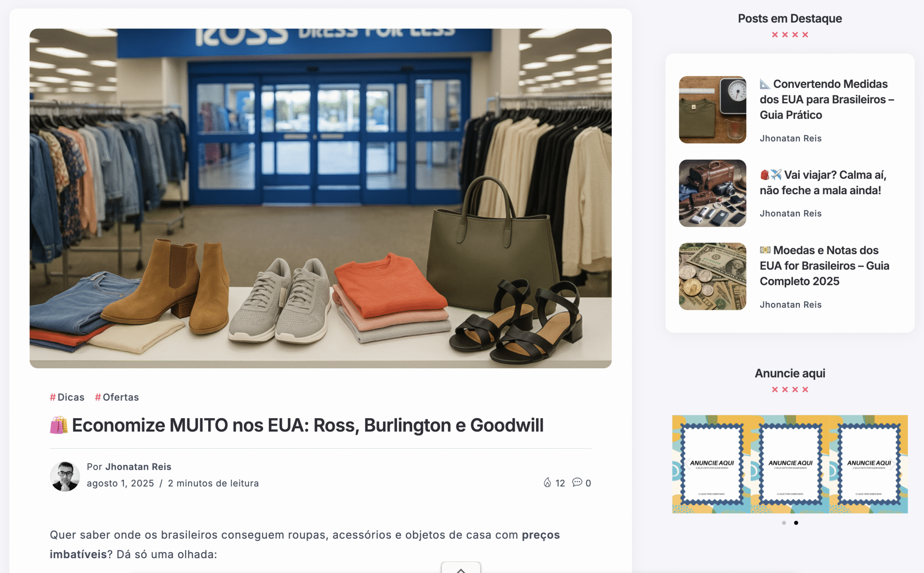Click the scroll-to-top chevron button
The width and height of the screenshot is (924, 573).
(x=461, y=568)
